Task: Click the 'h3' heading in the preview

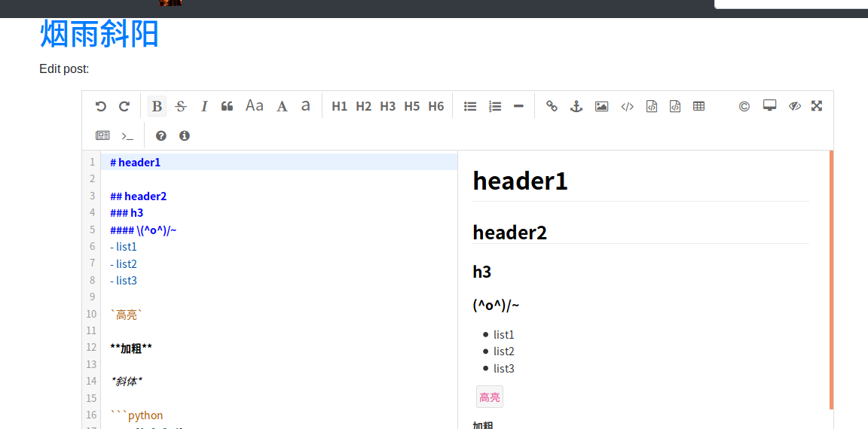Action: [x=481, y=272]
